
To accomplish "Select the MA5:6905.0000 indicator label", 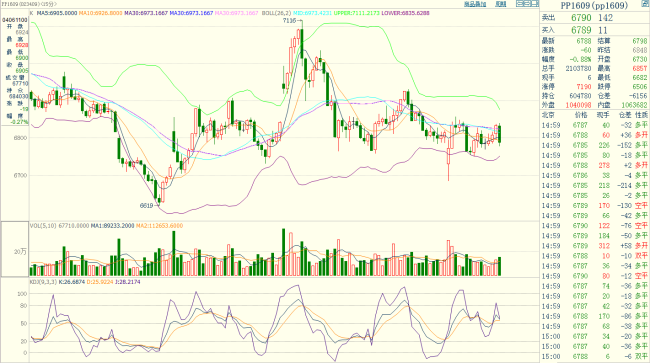I will point(57,13).
